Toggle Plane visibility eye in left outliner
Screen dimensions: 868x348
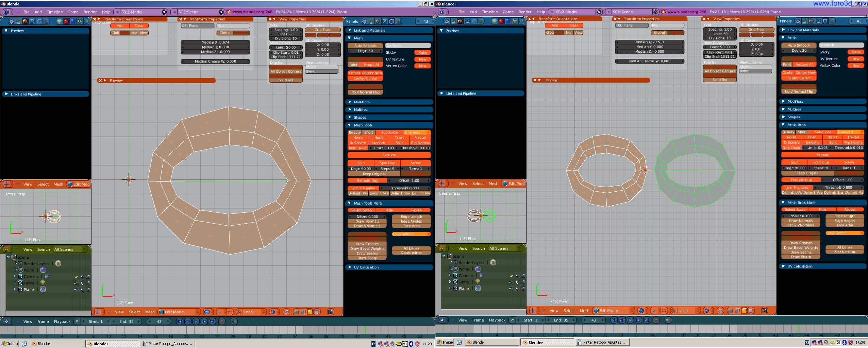coord(76,290)
